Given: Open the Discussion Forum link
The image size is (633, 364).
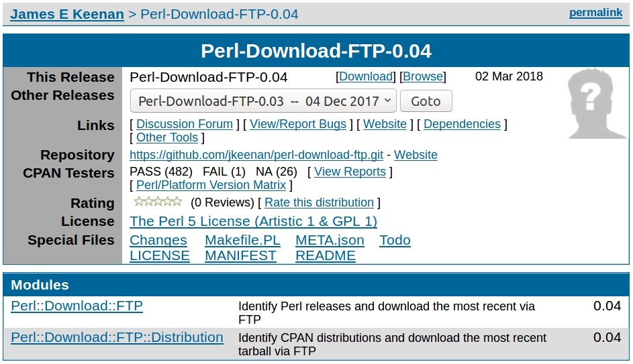Looking at the screenshot, I should point(185,124).
